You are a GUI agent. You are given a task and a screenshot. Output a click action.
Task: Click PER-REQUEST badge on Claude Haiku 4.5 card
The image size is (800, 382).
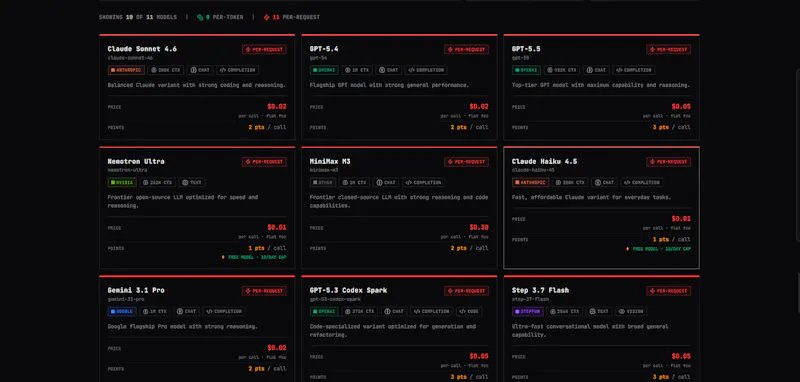coord(668,162)
